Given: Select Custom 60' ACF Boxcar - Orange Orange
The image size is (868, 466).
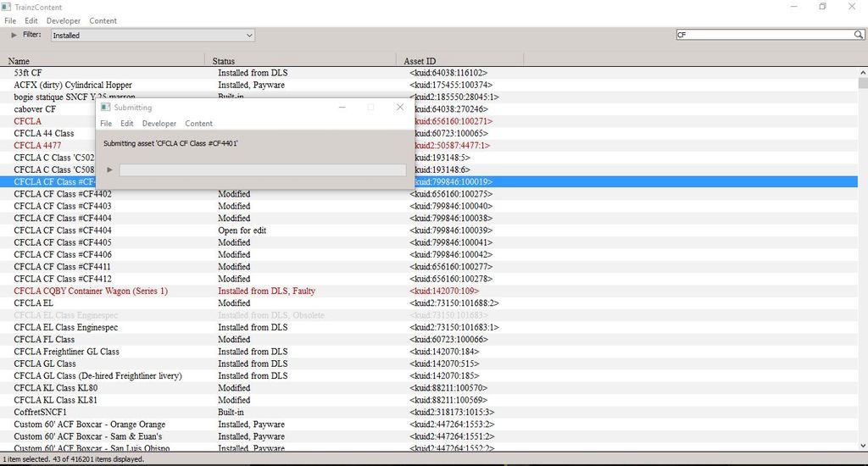Looking at the screenshot, I should coord(429,424).
